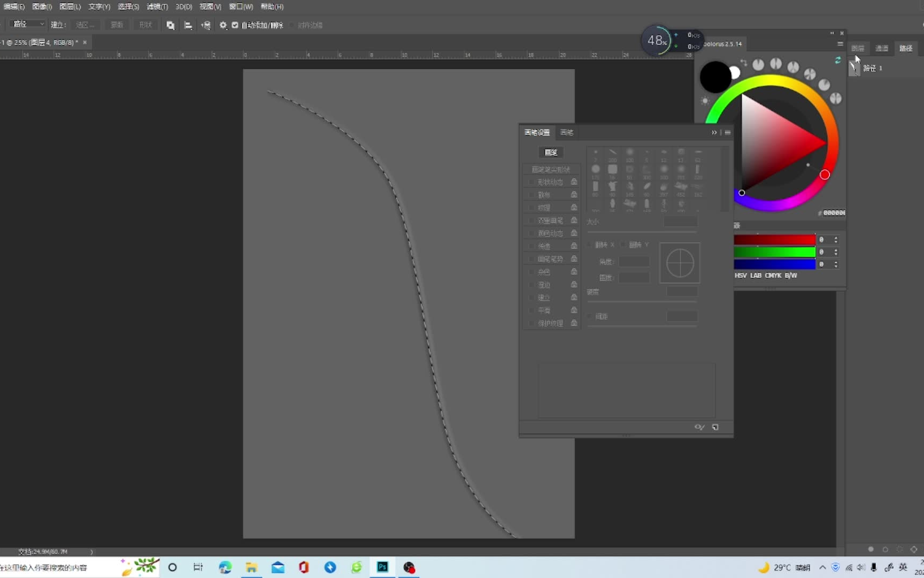Click the lock icon beside 保护纹理
The height and width of the screenshot is (578, 924).
tap(574, 323)
